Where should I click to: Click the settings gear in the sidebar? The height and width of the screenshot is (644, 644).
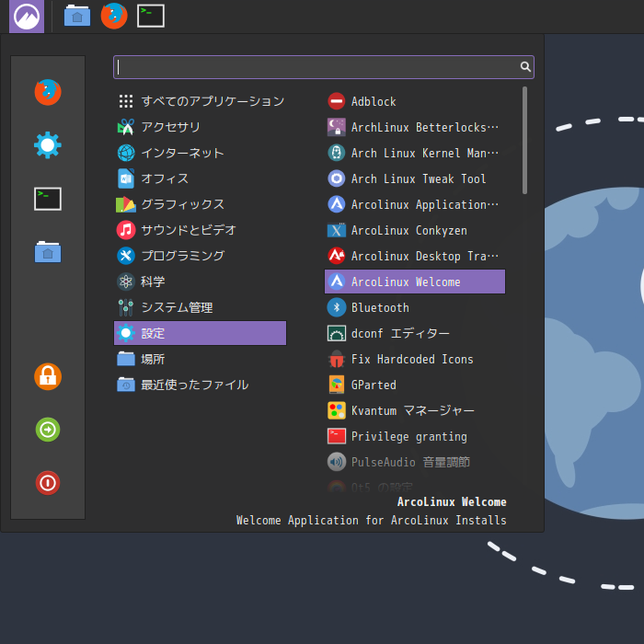tap(48, 145)
